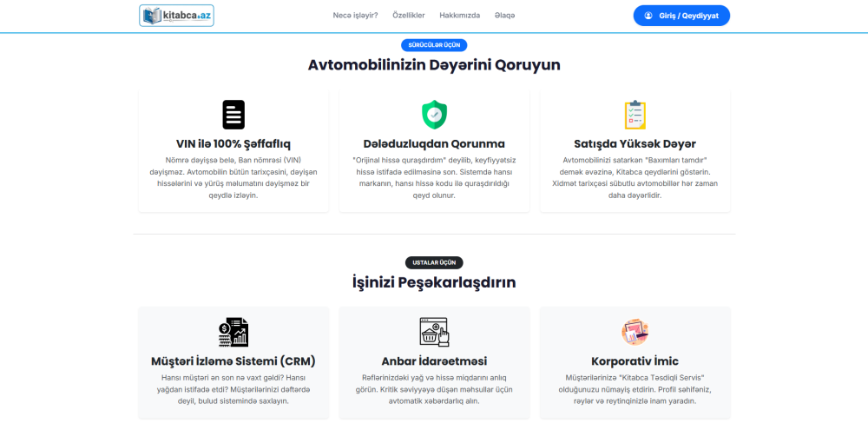Click the Korporativ İmic card title
Viewport: 868px width, 430px height.
635,361
